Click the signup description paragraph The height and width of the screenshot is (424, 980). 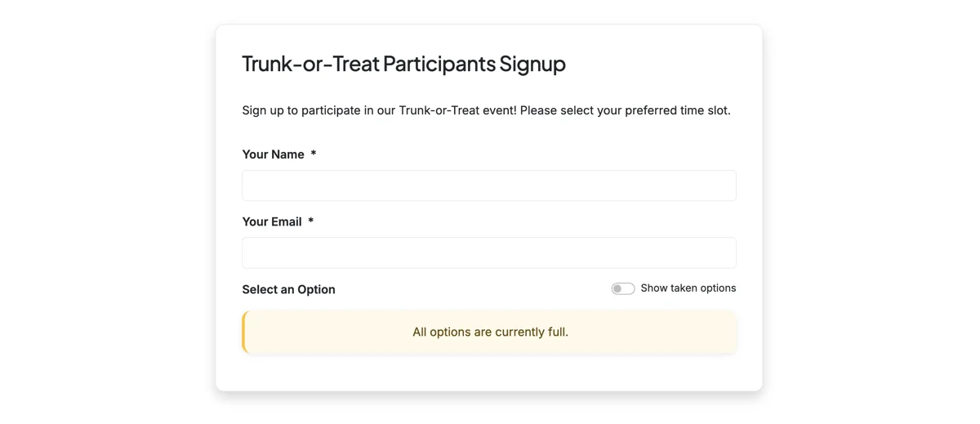click(486, 110)
